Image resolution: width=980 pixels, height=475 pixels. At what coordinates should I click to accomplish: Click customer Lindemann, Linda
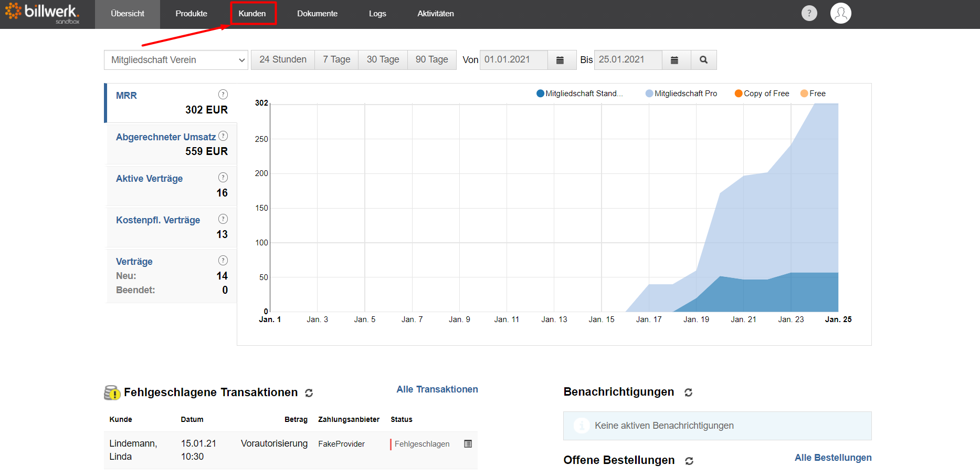coord(133,450)
